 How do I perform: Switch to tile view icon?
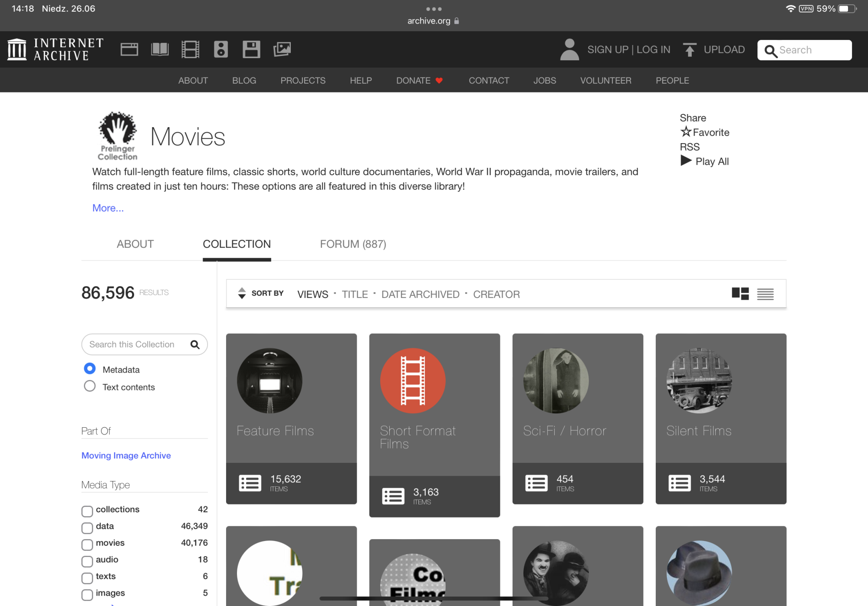coord(740,294)
